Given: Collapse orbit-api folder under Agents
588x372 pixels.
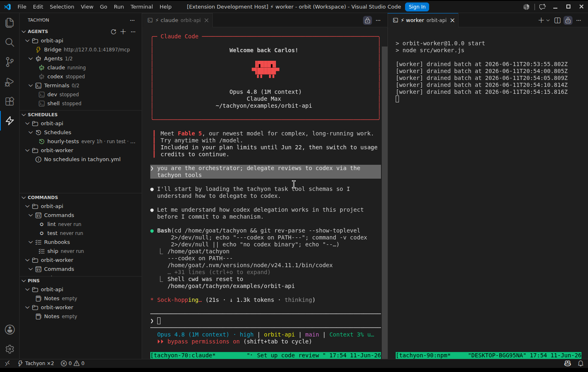Looking at the screenshot, I should point(27,40).
